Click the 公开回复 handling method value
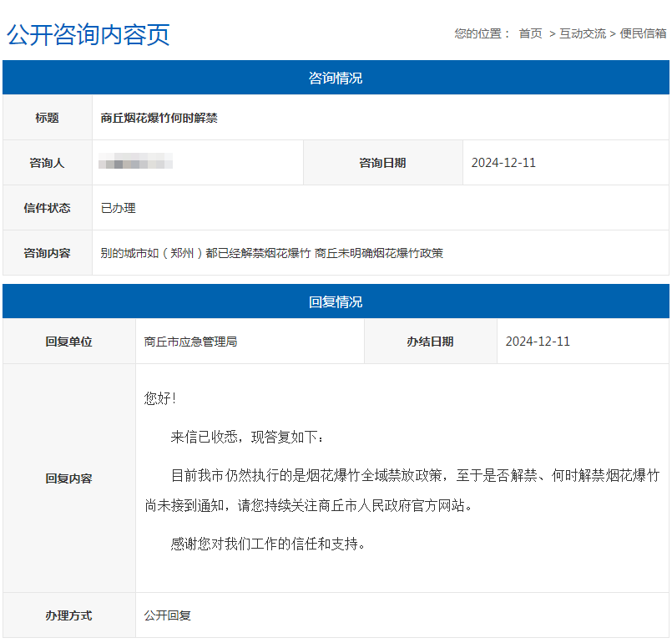This screenshot has height=643, width=672. pyautogui.click(x=167, y=615)
